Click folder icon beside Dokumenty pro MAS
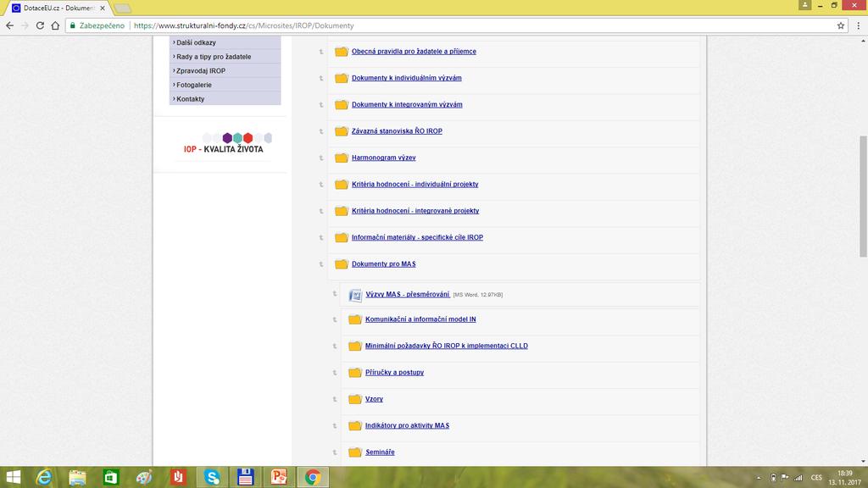 342,264
